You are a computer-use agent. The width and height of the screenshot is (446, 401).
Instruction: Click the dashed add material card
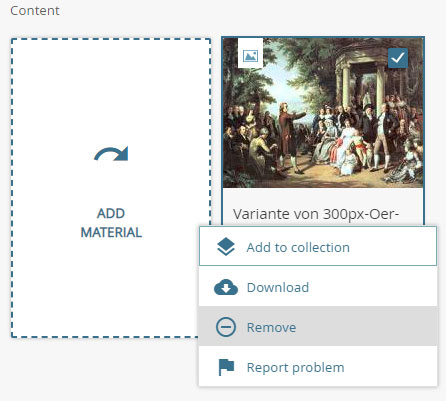coord(111,188)
